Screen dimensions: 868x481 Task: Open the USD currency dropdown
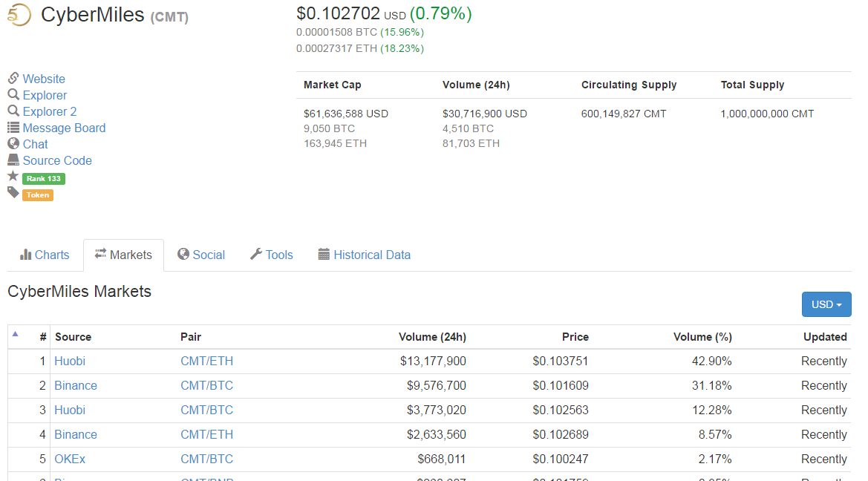826,304
